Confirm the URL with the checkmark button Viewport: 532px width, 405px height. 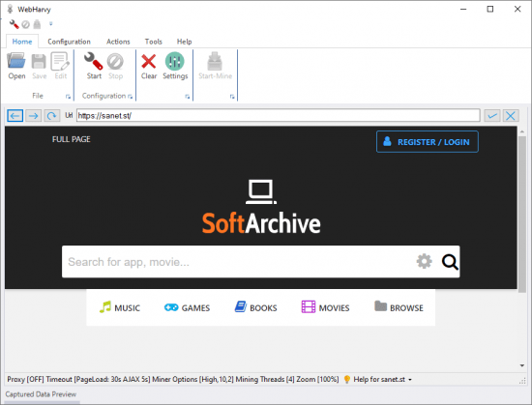[492, 116]
